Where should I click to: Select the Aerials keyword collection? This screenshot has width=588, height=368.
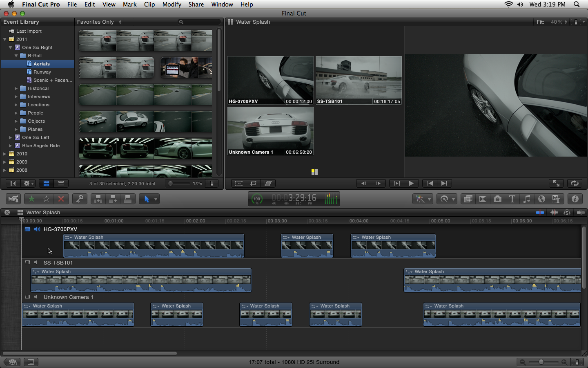38,64
